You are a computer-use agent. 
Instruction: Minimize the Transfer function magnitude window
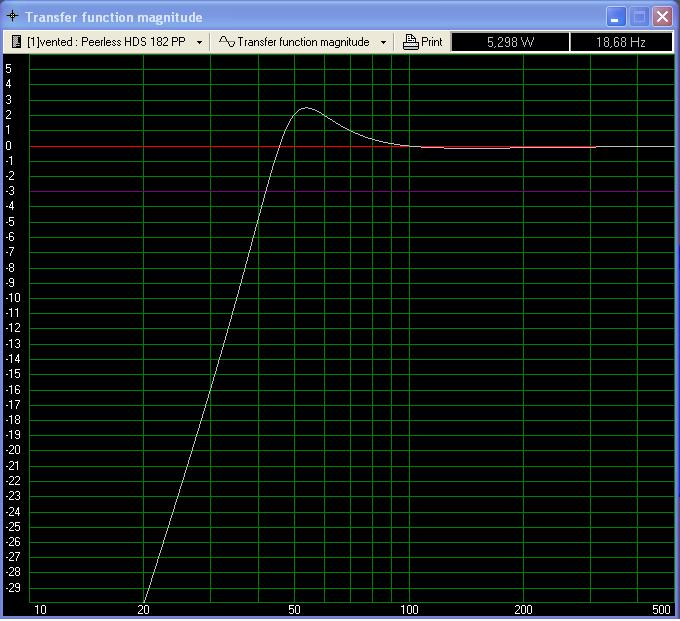617,16
